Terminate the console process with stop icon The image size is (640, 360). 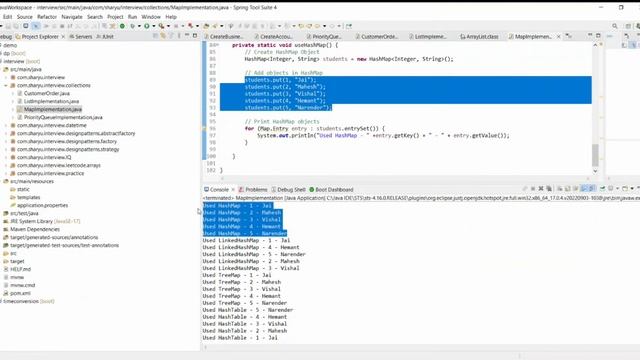pos(533,189)
